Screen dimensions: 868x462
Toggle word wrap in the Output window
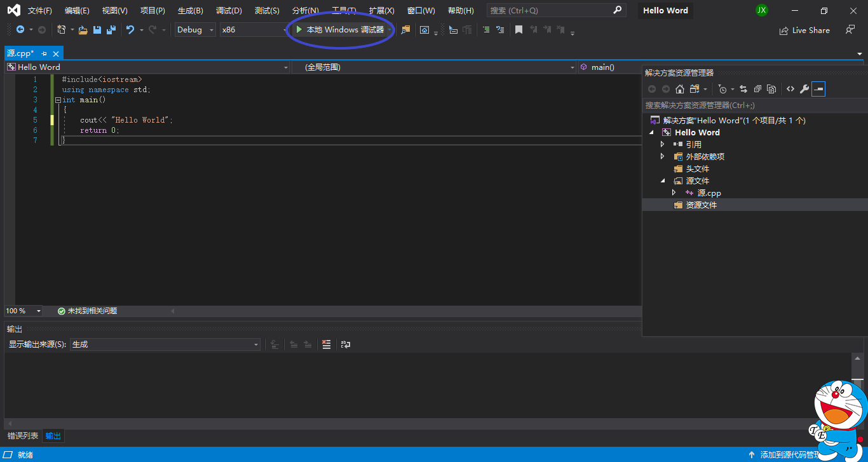345,344
